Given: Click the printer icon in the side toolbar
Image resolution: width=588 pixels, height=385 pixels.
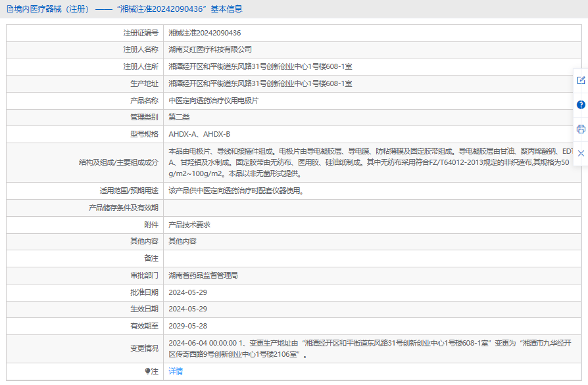Looking at the screenshot, I should point(581,129).
